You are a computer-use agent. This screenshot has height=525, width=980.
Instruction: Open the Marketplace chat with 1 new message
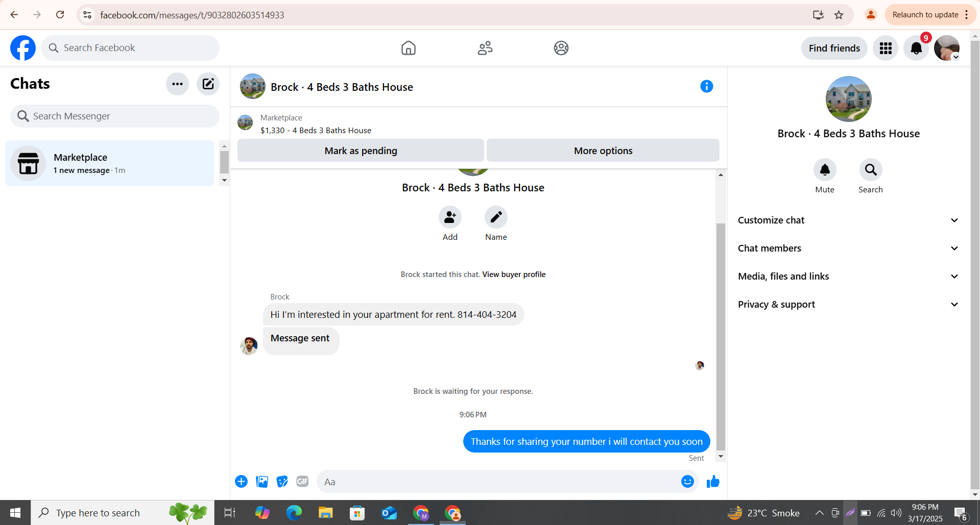109,163
